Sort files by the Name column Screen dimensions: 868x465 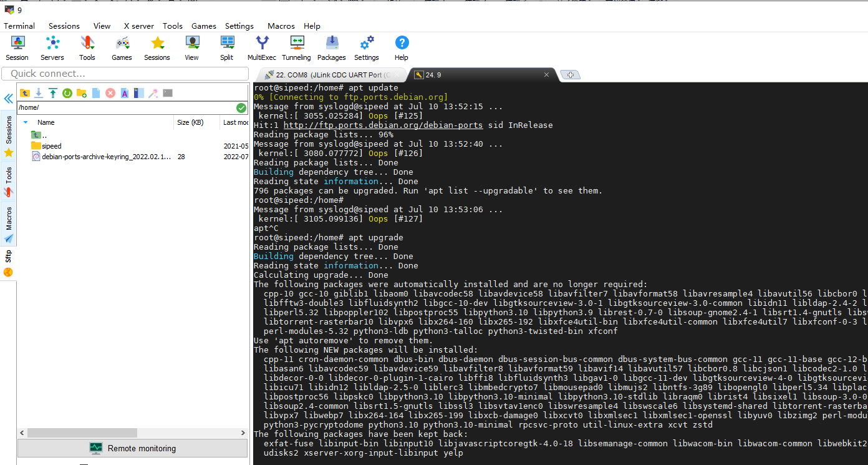(x=46, y=122)
